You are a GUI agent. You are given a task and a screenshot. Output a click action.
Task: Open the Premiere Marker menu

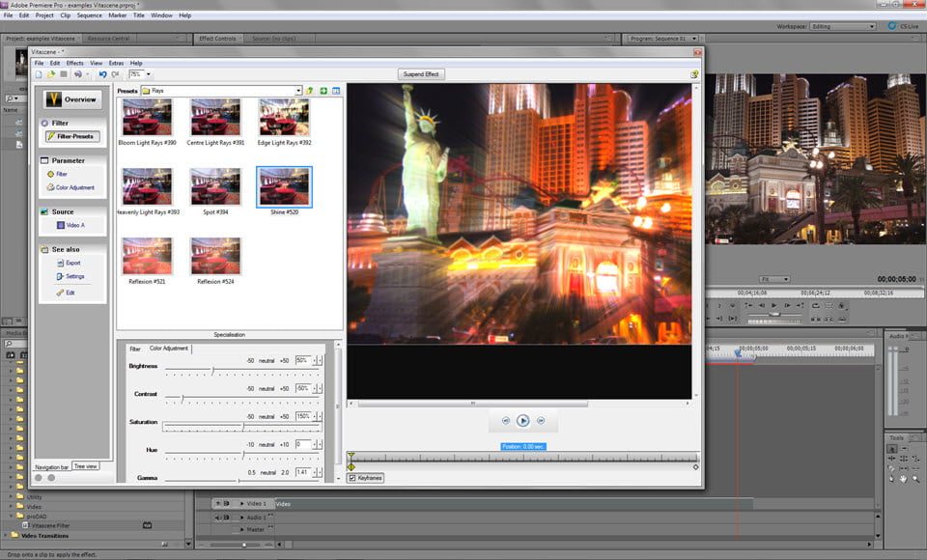point(117,15)
